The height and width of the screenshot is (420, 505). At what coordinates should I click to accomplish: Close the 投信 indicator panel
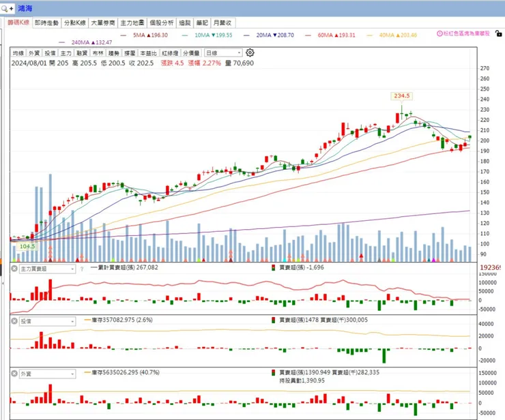(x=14, y=321)
